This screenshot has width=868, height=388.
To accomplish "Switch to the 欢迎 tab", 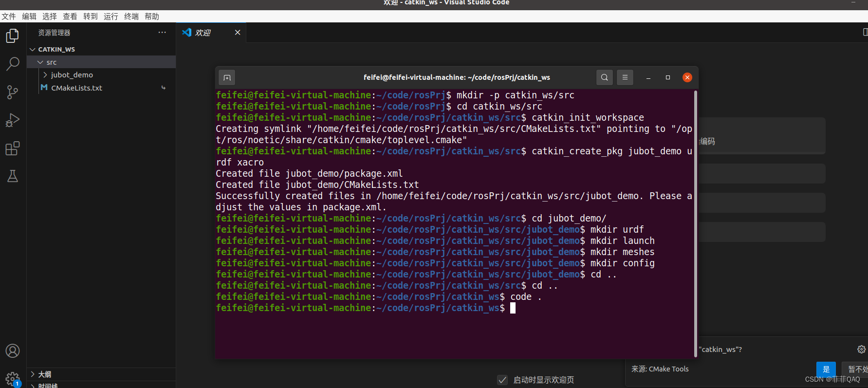I will pyautogui.click(x=211, y=33).
